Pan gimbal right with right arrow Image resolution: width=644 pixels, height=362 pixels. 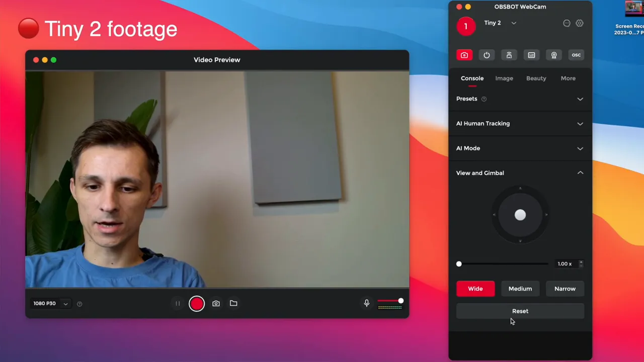point(546,215)
